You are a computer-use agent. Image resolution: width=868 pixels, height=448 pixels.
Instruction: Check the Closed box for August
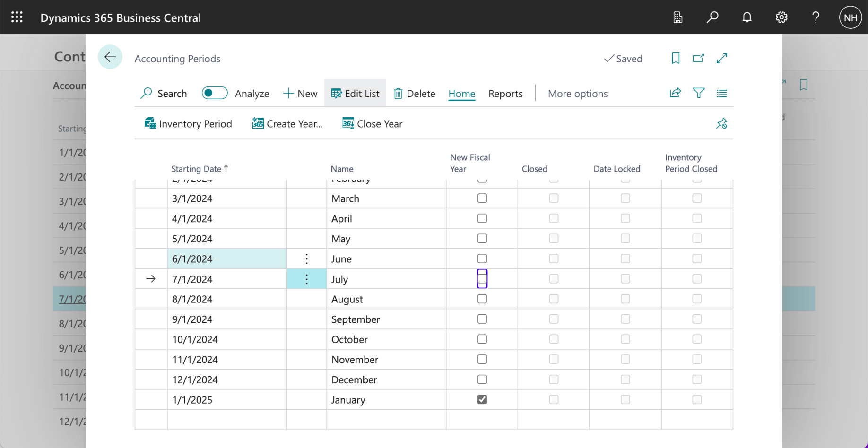pos(554,299)
